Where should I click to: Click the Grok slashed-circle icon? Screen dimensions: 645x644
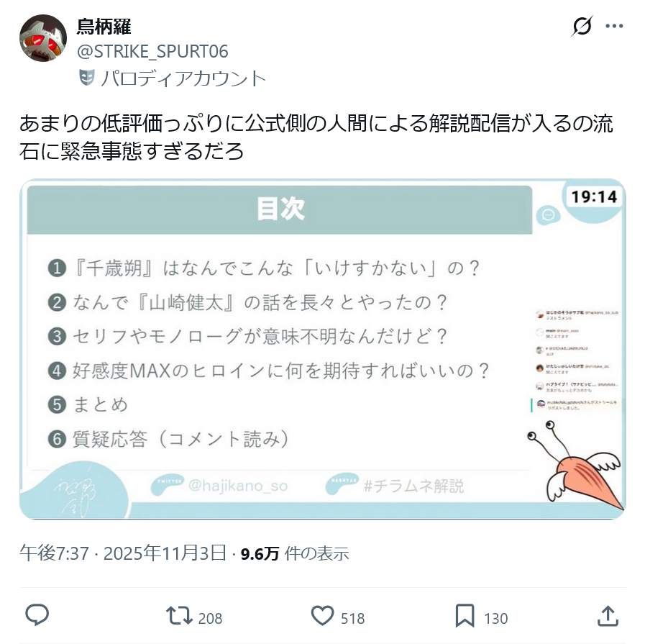click(582, 26)
